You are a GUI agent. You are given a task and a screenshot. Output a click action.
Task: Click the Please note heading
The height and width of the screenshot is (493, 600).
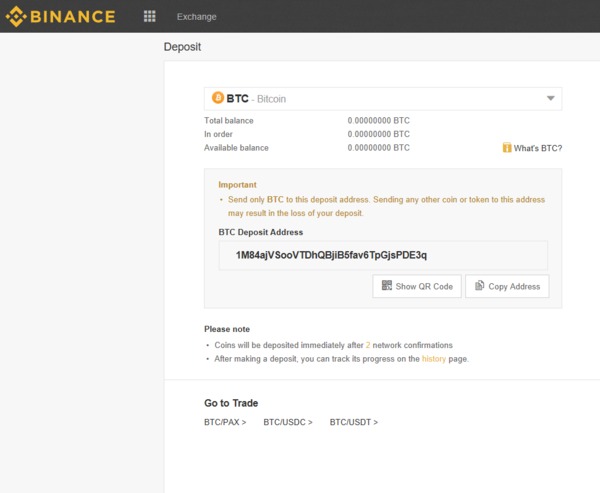pyautogui.click(x=227, y=329)
